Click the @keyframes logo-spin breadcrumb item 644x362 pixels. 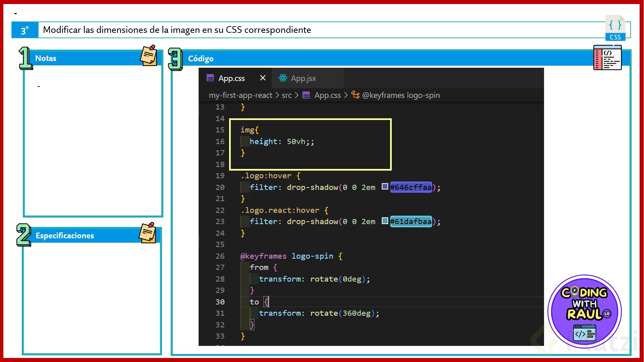[401, 96]
